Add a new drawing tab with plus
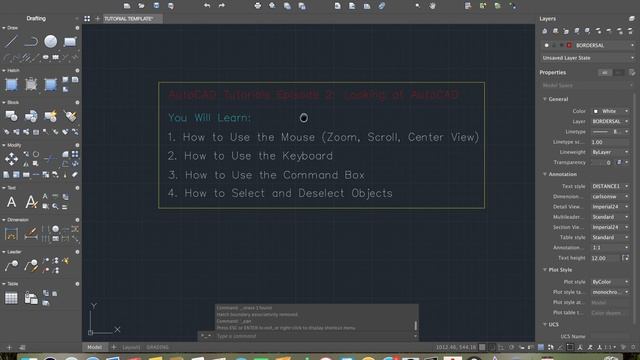This screenshot has height=360, width=640. pyautogui.click(x=97, y=19)
